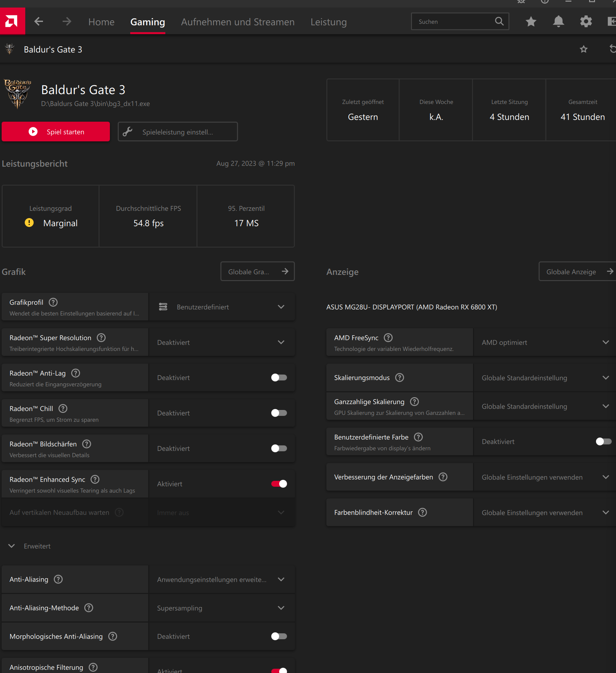Open Anti-Aliasing-Methode Supersampling dropdown

(x=222, y=608)
